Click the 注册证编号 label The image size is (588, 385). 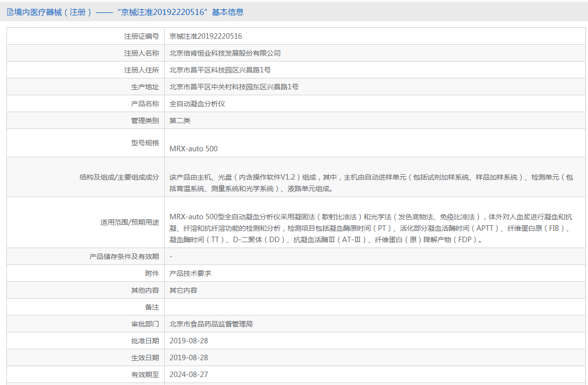(x=141, y=36)
